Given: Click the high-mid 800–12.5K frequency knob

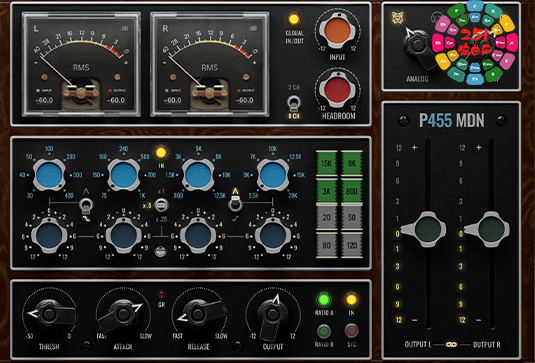Looking at the screenshot, I should coord(198,175).
